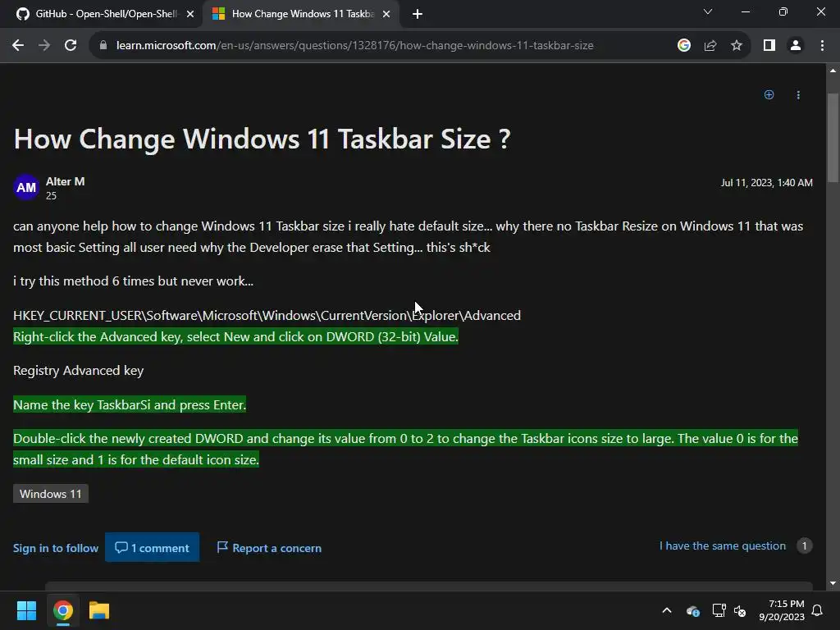This screenshot has height=630, width=840.
Task: Click the page vertical scrollbar thumb
Action: pos(833,138)
